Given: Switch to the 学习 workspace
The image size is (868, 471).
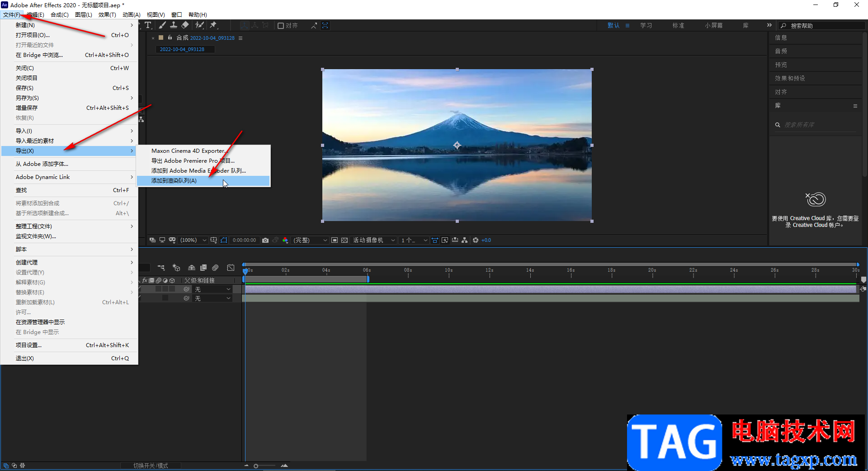Looking at the screenshot, I should (x=646, y=26).
